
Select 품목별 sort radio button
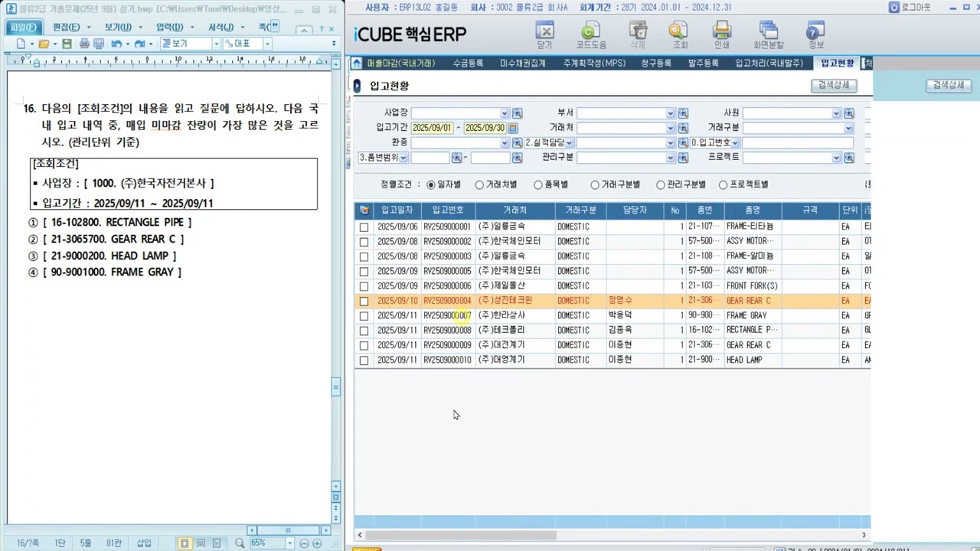[538, 184]
